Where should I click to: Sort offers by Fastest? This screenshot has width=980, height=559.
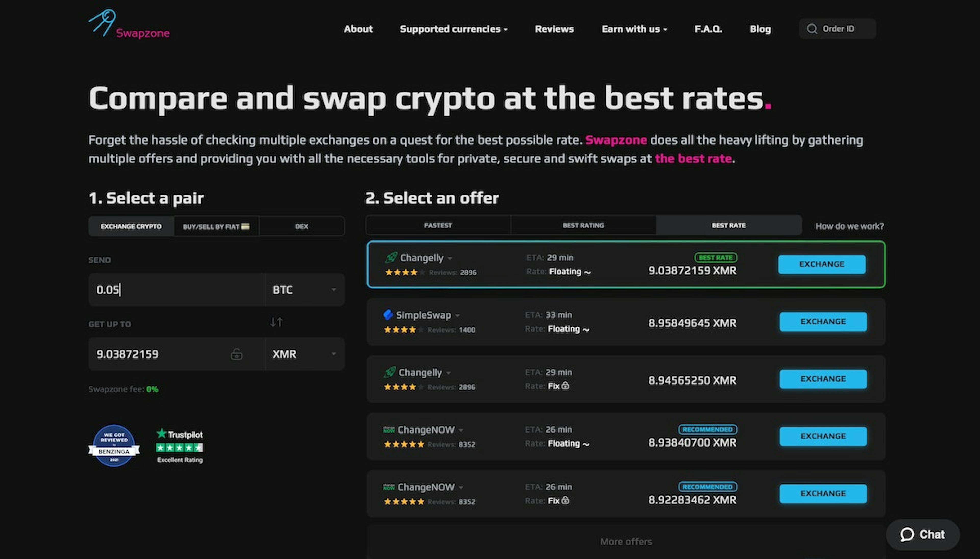tap(438, 225)
